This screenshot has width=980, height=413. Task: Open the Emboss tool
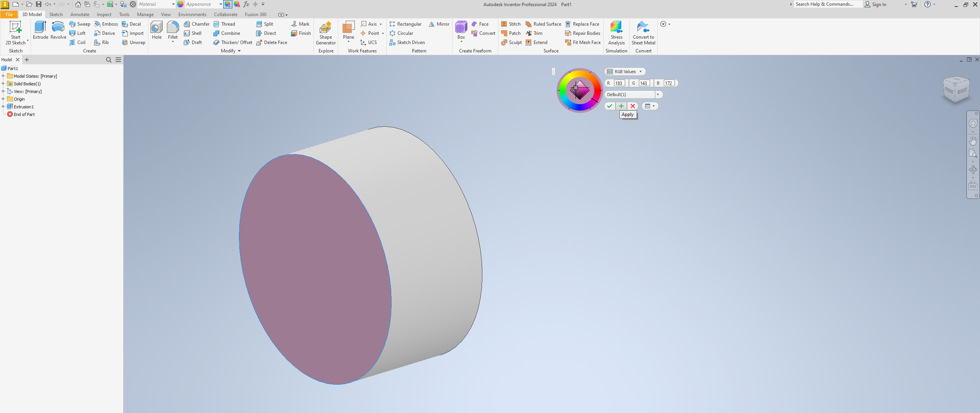tap(106, 24)
